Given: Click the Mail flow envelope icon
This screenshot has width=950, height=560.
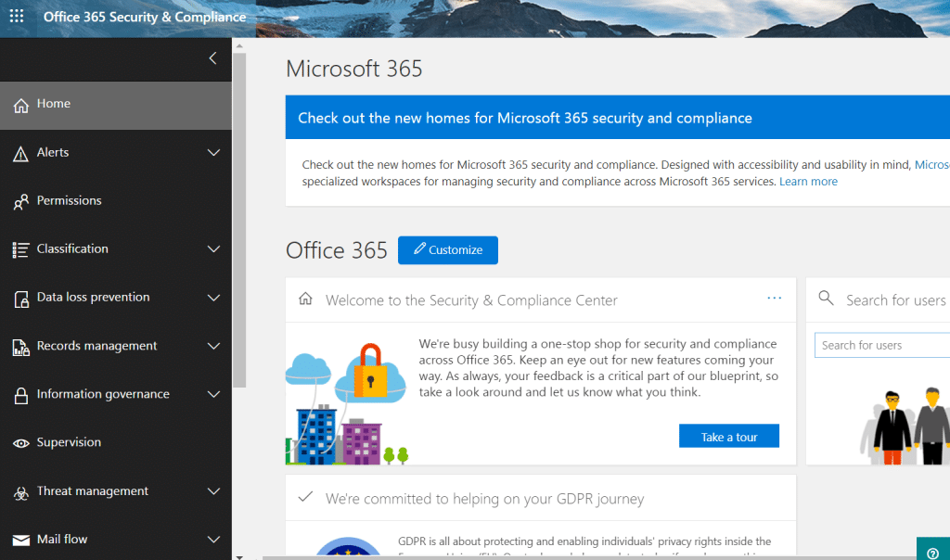Looking at the screenshot, I should point(21,540).
